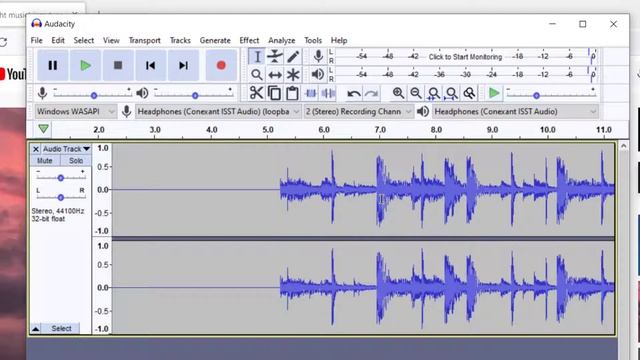Viewport: 640px width, 360px height.
Task: Open the Analyze menu
Action: 282,40
